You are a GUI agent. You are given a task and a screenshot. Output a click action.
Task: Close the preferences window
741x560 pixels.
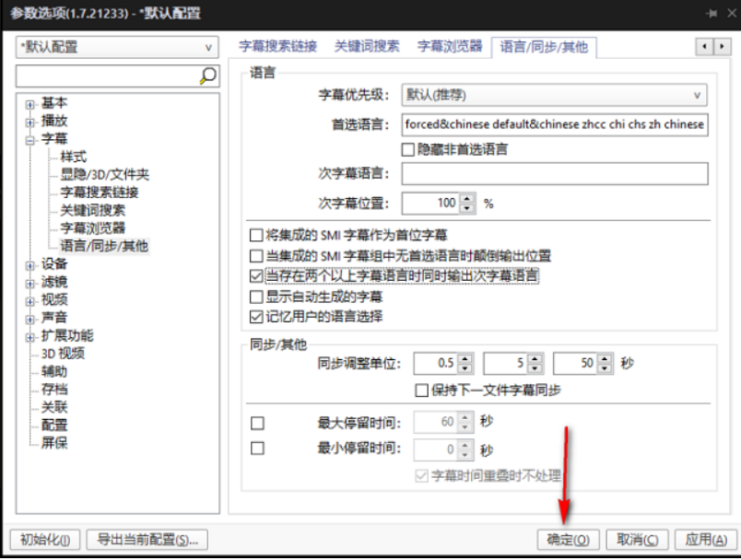coord(732,13)
